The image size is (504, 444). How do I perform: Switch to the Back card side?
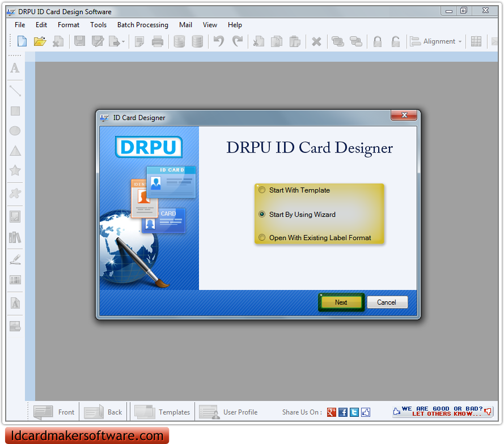[x=103, y=412]
